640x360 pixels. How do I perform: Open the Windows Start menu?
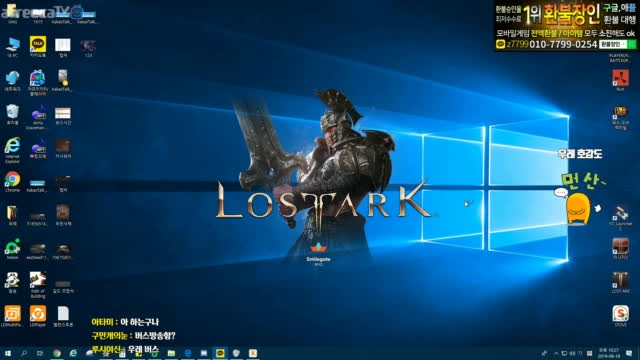click(x=8, y=353)
